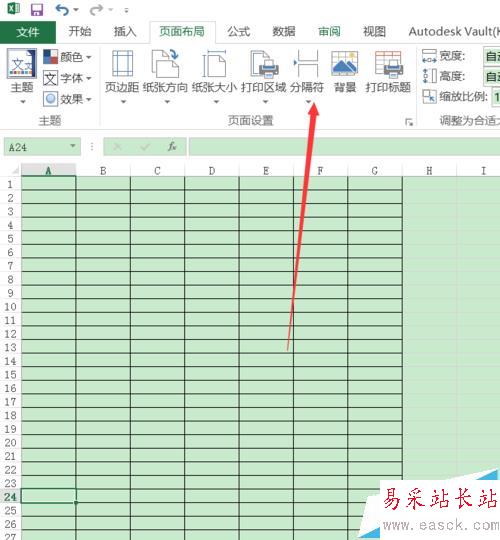Open the 视图 tab

(374, 31)
